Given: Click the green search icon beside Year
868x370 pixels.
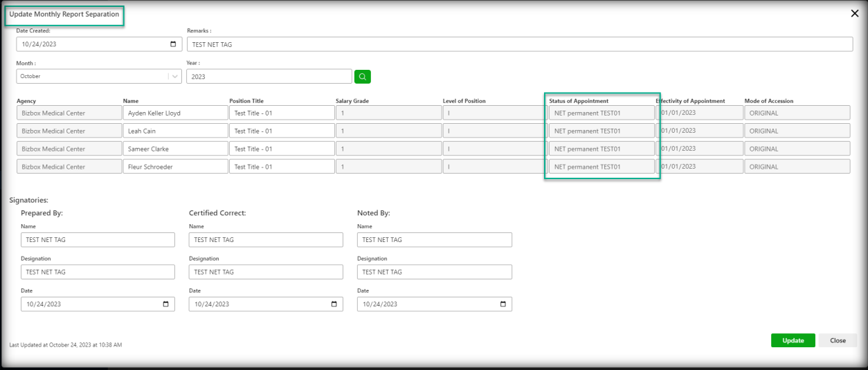Looking at the screenshot, I should pos(362,77).
